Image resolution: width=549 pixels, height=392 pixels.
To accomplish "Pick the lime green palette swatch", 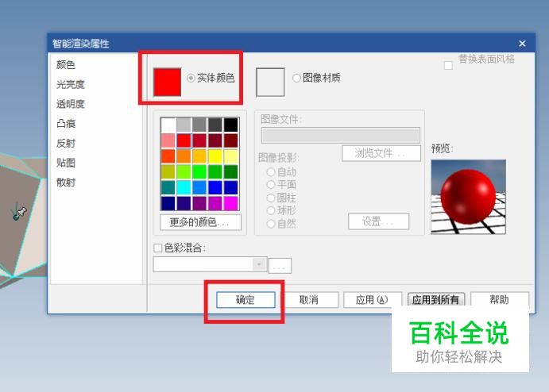I will [x=184, y=172].
